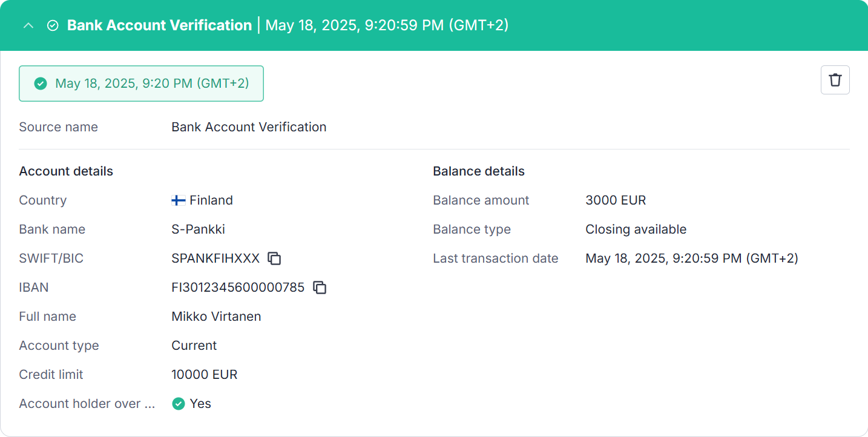868x437 pixels.
Task: Click the Balance details heading
Action: [x=479, y=171]
